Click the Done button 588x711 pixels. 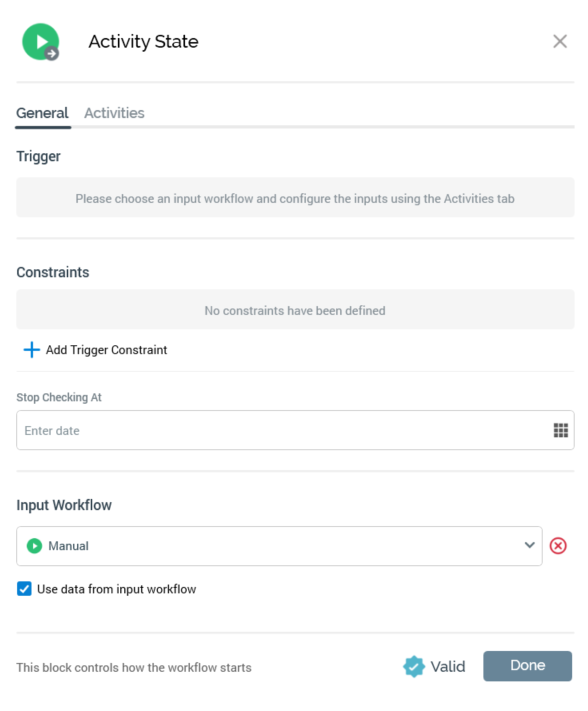click(x=527, y=666)
